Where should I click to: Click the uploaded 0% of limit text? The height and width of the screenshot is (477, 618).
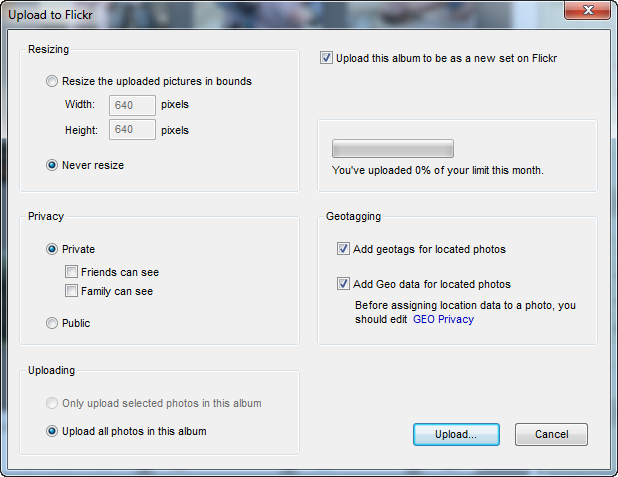tap(437, 170)
